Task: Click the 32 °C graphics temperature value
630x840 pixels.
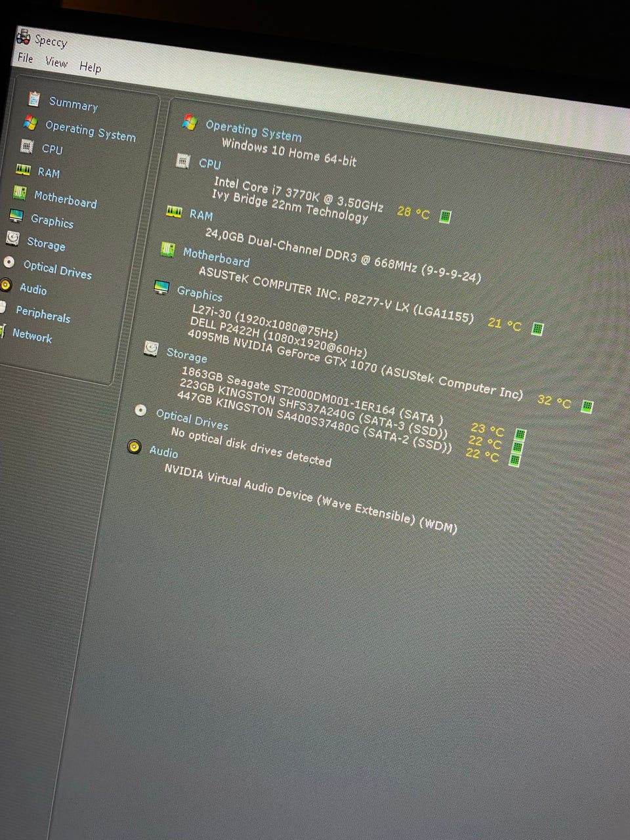Action: coord(555,400)
